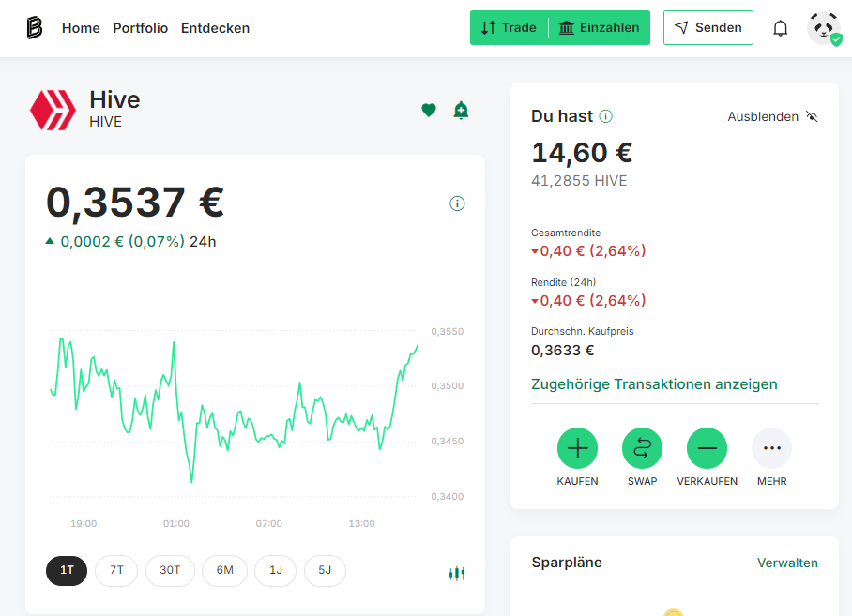Switch chart to candlestick view
This screenshot has height=616, width=852.
point(457,573)
